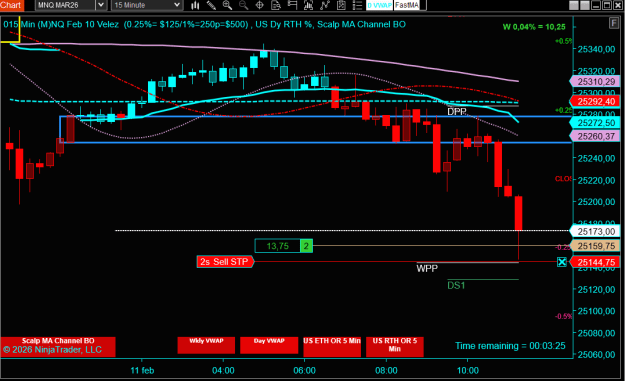Click the MNQ MAR26 instrument field

(66, 5)
